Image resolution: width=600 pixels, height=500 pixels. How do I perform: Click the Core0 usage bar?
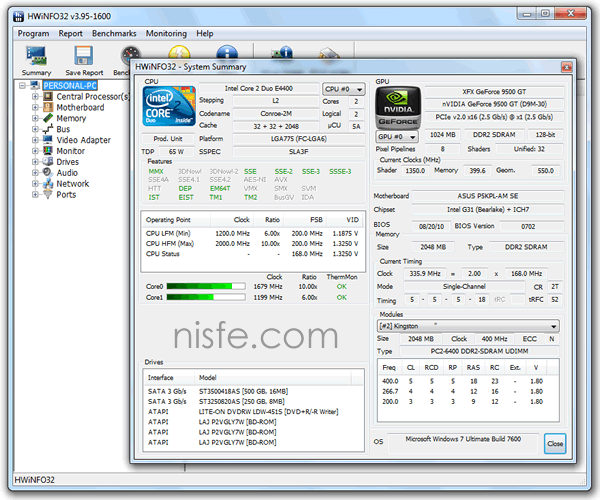click(206, 286)
